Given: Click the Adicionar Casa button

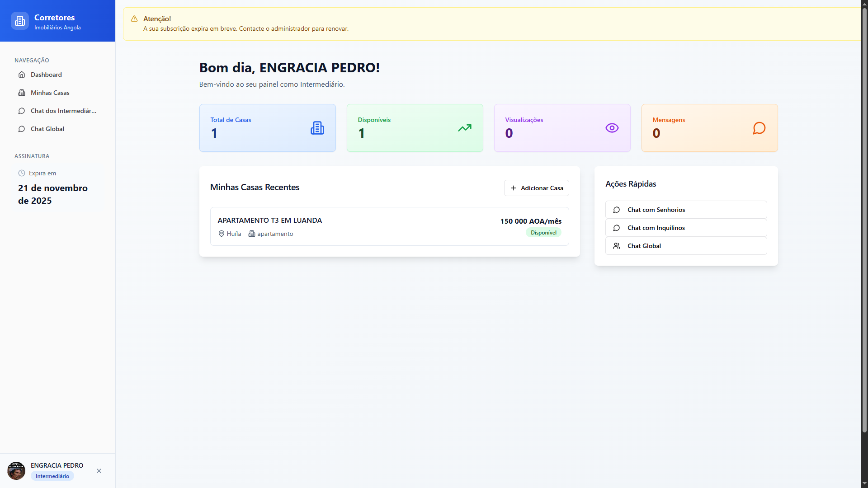Looking at the screenshot, I should coord(537,188).
